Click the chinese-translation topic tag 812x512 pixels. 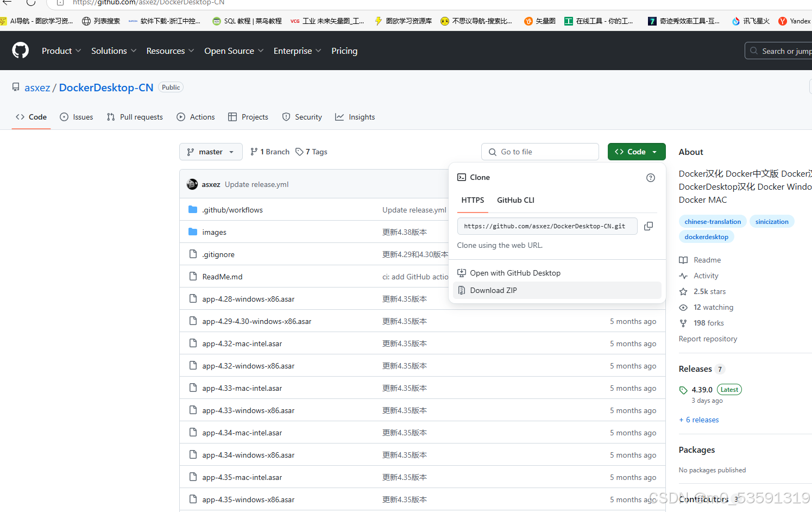(x=713, y=222)
